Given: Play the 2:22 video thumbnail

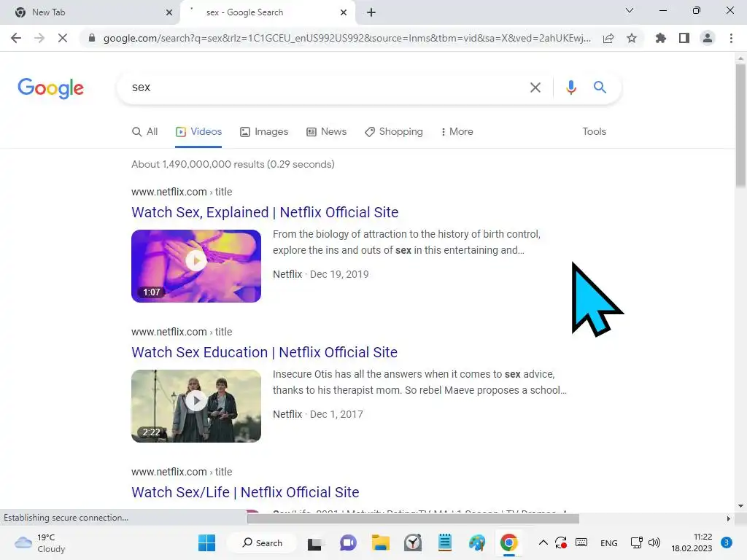Looking at the screenshot, I should [x=196, y=405].
